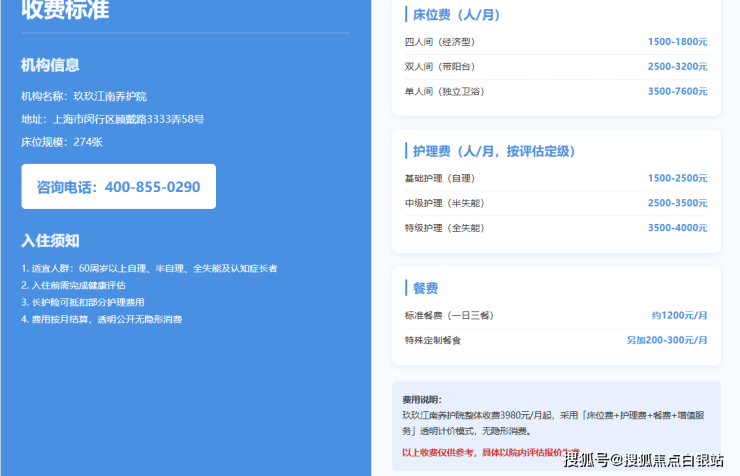Click the price 约1200元/月

click(680, 315)
